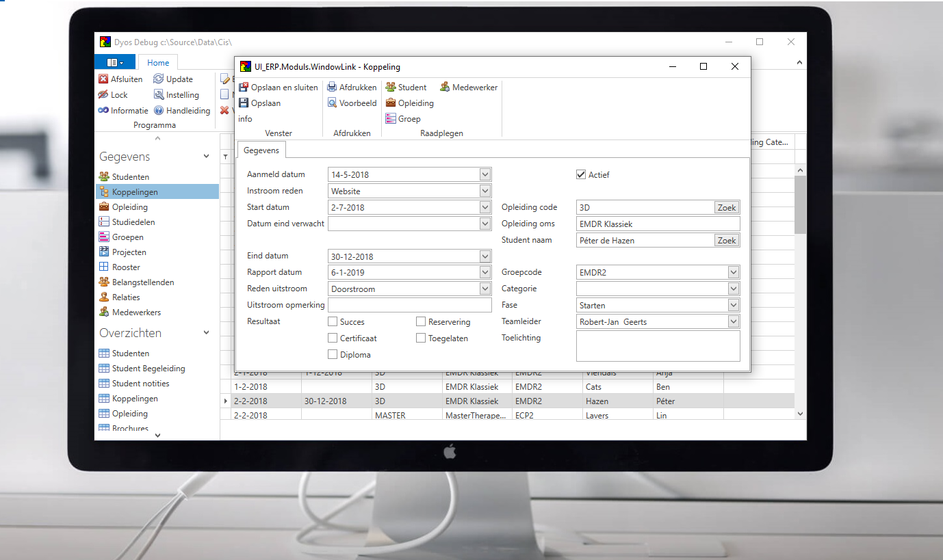Click Zoek next to Opleiding code

727,207
